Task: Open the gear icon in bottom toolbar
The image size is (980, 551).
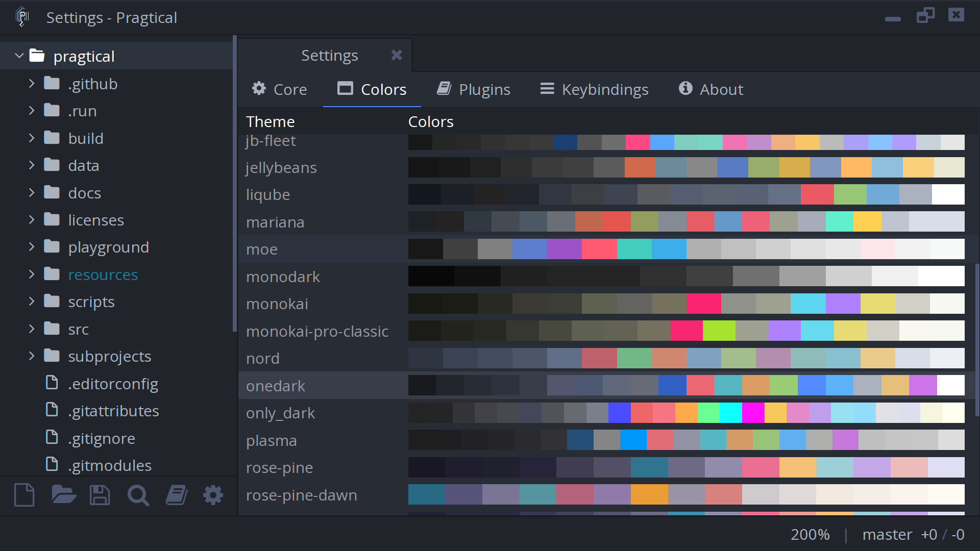Action: [213, 495]
